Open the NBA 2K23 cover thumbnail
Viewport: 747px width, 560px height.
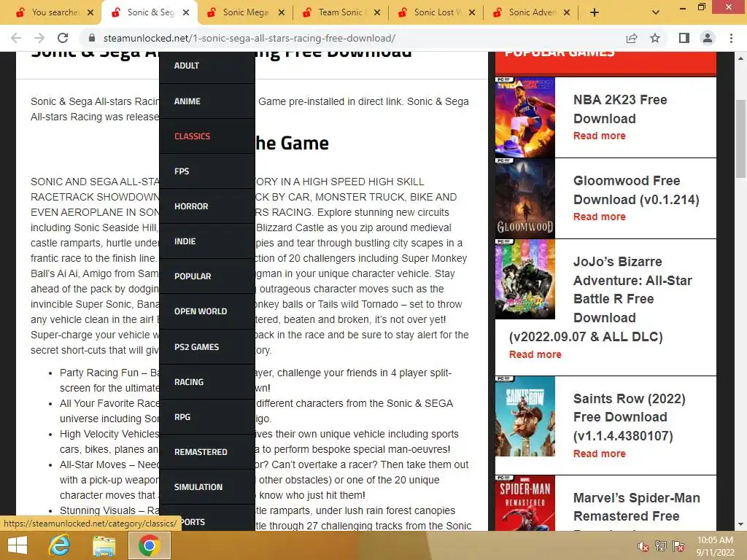pos(525,117)
